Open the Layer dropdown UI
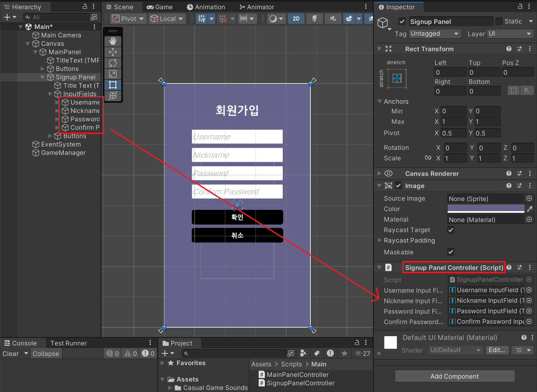The width and height of the screenshot is (537, 392). coord(510,34)
